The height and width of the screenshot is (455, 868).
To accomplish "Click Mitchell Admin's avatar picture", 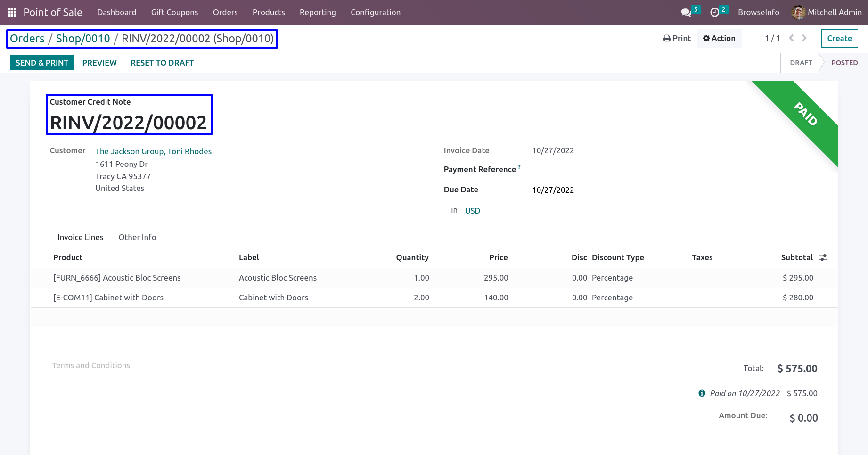I will tap(798, 12).
